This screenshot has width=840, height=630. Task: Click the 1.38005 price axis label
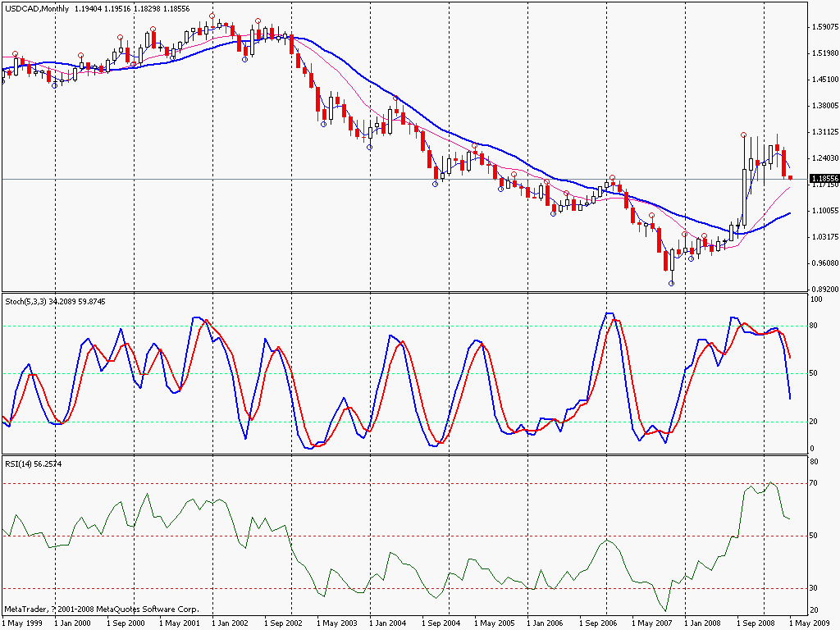click(825, 106)
